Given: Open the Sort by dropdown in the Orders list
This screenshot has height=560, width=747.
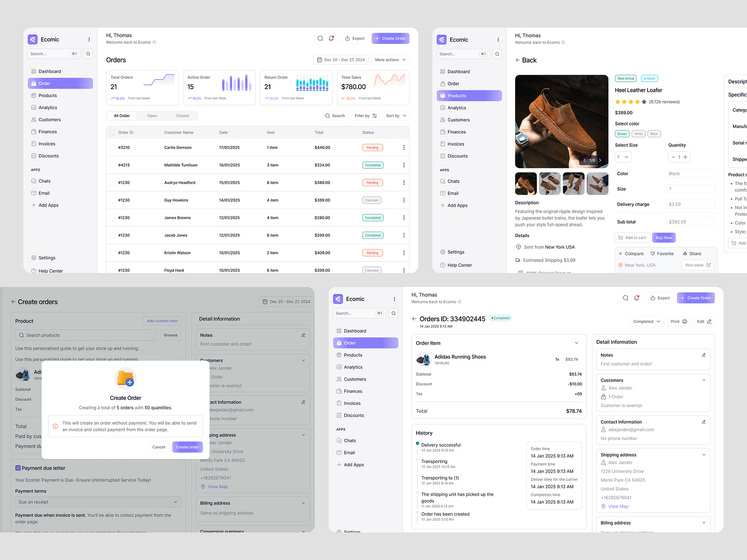Looking at the screenshot, I should click(396, 115).
